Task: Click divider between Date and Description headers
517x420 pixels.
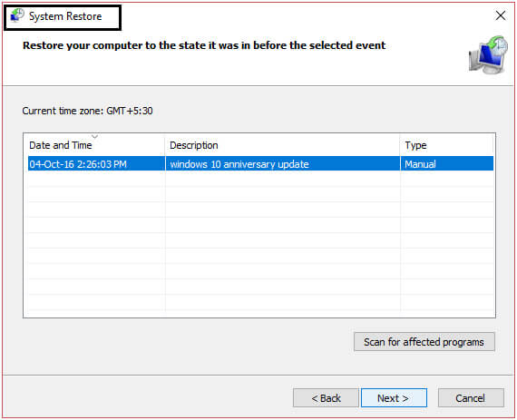Action: pos(164,145)
